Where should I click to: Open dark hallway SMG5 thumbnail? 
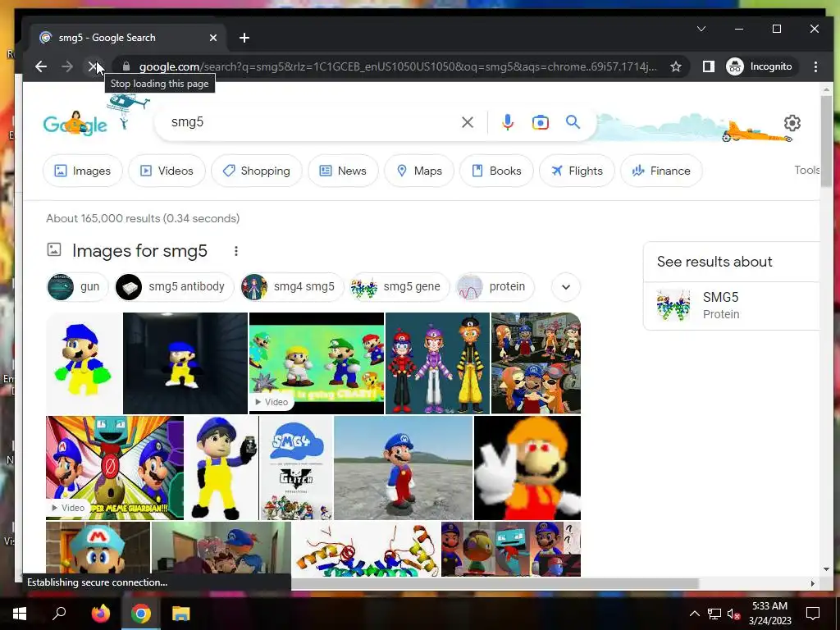(x=185, y=363)
